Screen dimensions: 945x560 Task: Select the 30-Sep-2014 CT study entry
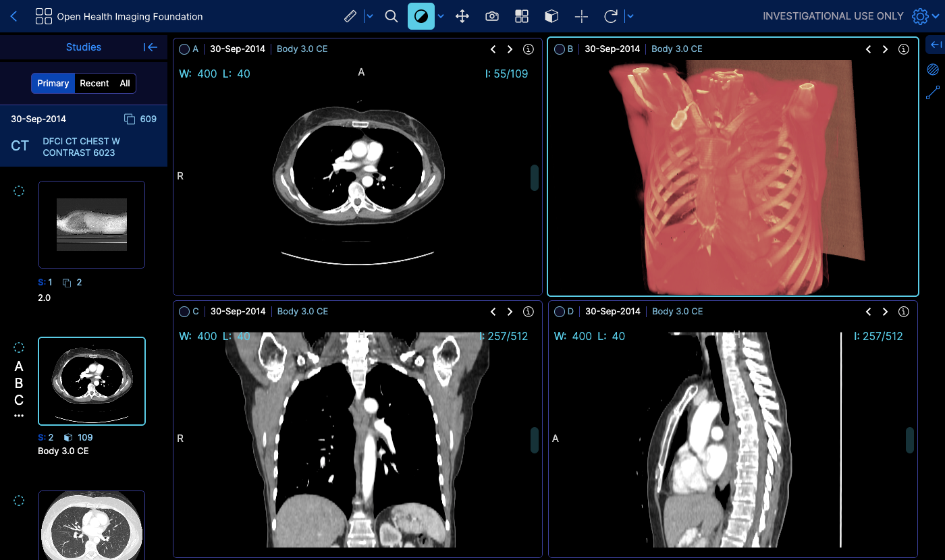84,136
